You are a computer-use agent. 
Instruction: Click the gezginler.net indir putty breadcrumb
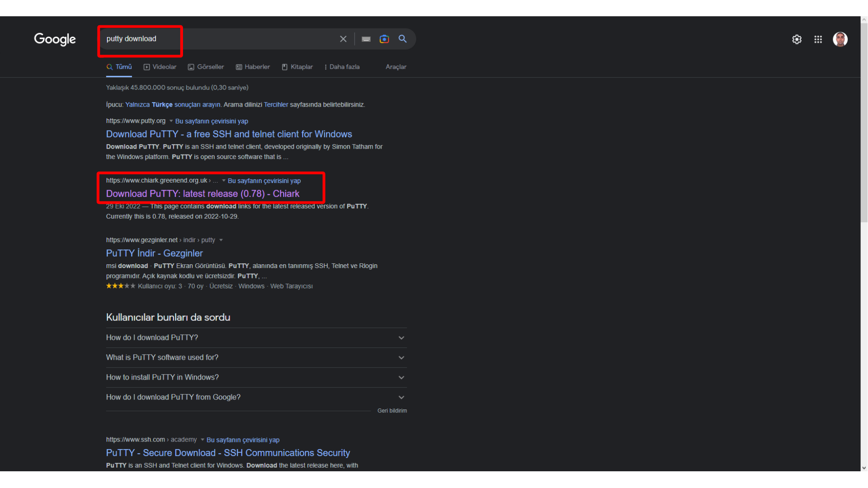point(160,240)
